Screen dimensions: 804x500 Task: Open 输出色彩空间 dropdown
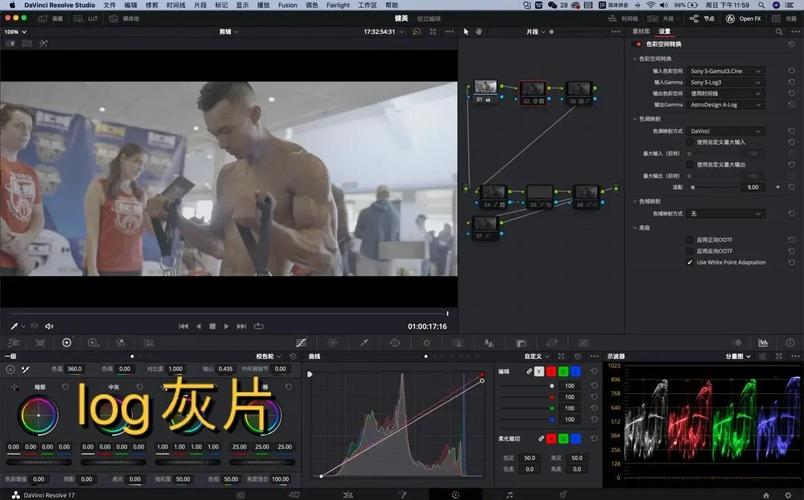725,93
